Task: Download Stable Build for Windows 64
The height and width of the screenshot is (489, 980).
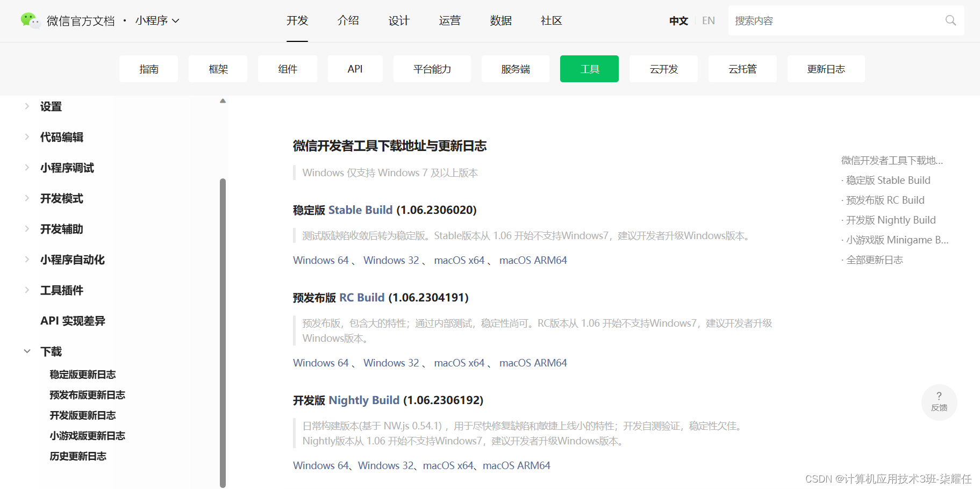Action: [x=320, y=260]
